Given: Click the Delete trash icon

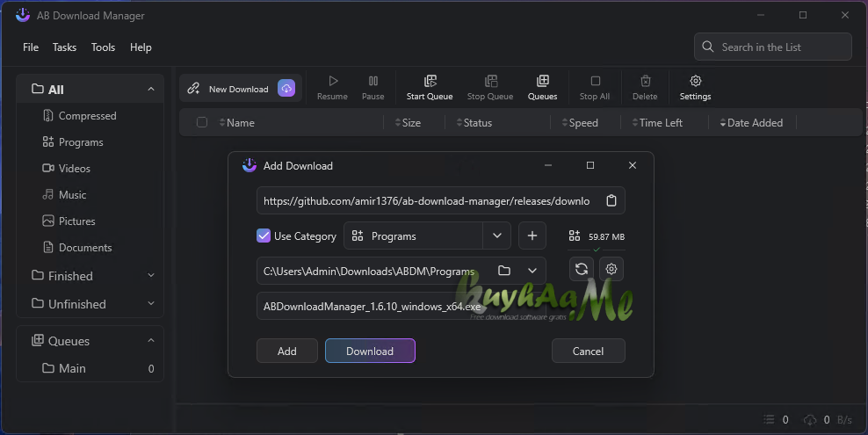Looking at the screenshot, I should click(x=646, y=82).
